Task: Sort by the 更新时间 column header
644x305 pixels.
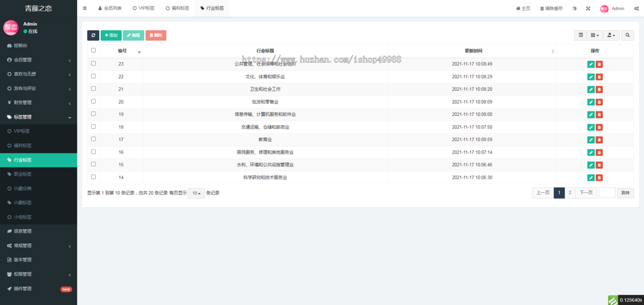Action: point(473,51)
